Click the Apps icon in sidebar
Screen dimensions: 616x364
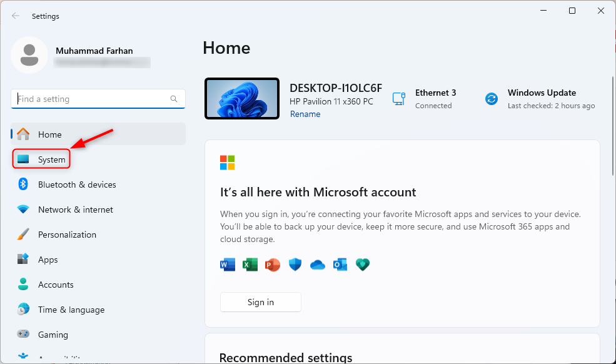[23, 259]
